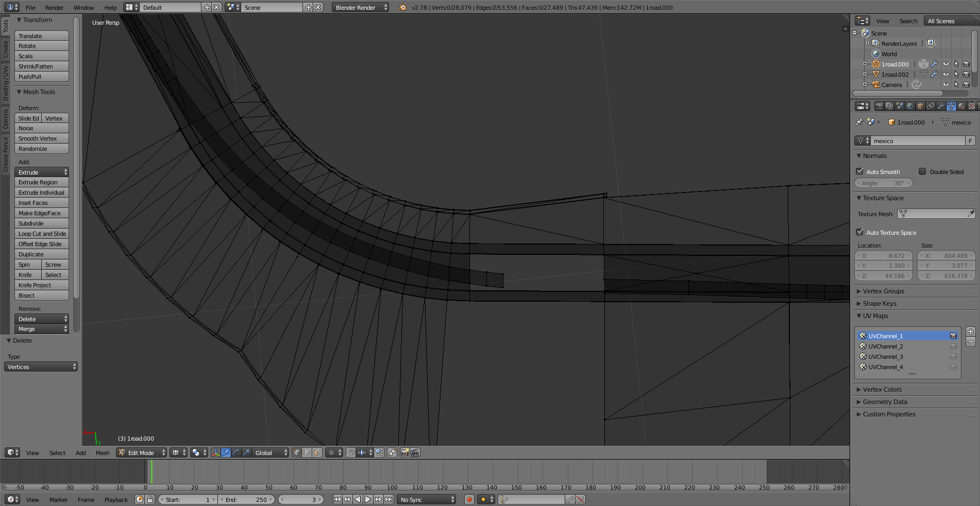The image size is (980, 506).
Task: Remove the selected UV map
Action: point(971,342)
